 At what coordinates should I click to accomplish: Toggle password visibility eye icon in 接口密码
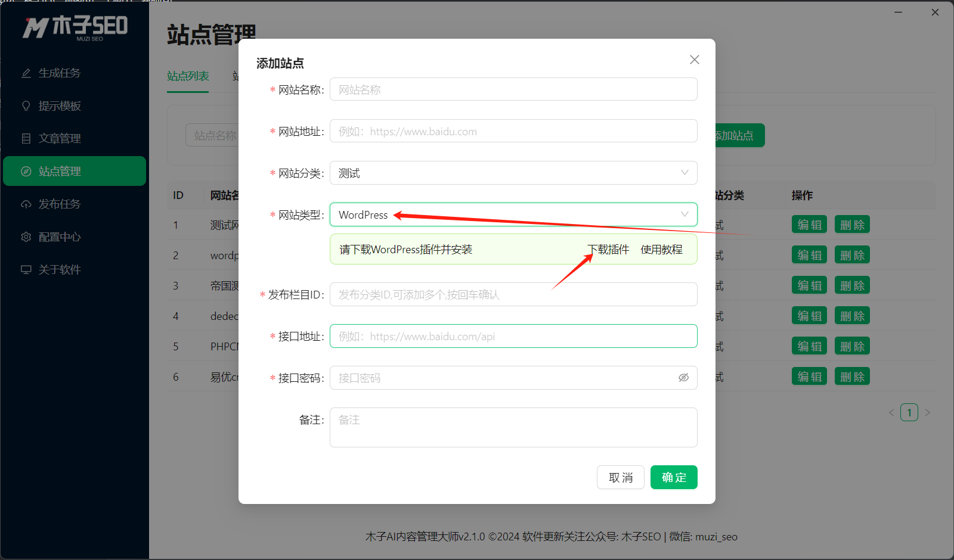[684, 378]
